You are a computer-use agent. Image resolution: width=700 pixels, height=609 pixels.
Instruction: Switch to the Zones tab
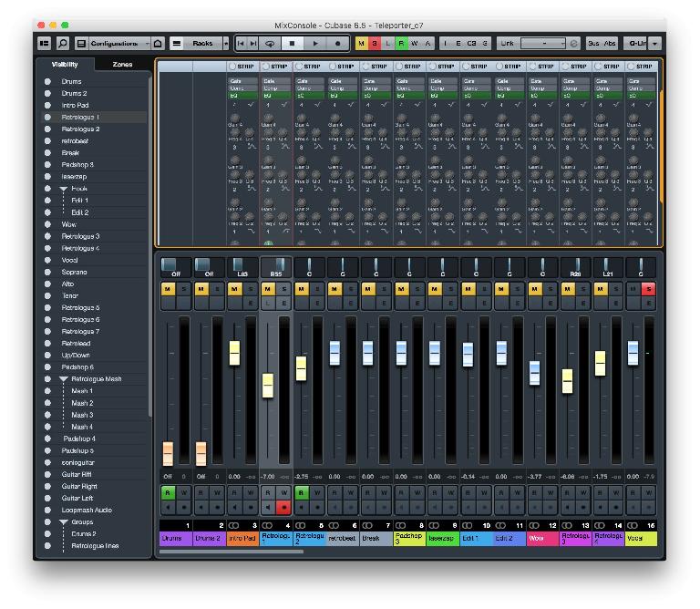point(122,65)
